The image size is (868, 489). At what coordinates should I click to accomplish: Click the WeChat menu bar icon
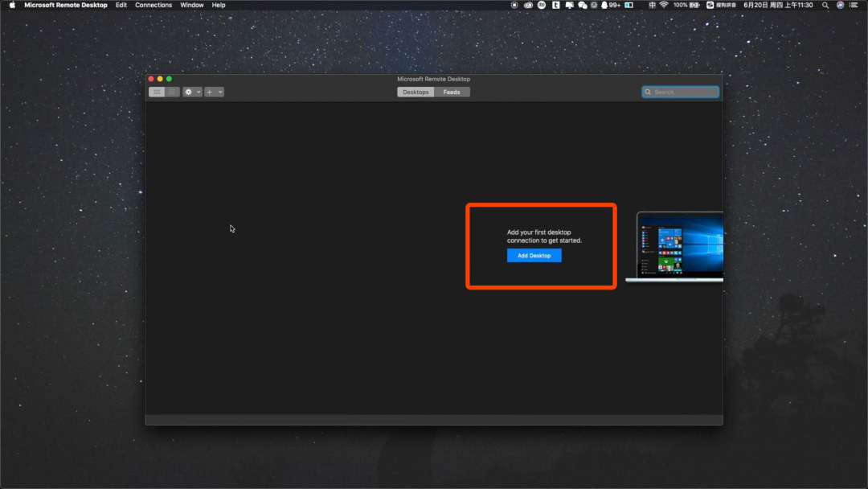[583, 5]
